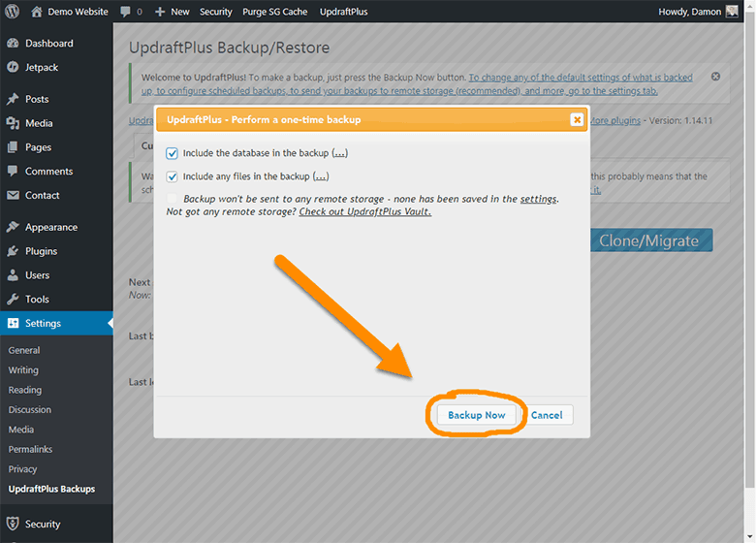Screen dimensions: 756x543
Task: Open Privacy settings submenu
Action: pos(22,468)
